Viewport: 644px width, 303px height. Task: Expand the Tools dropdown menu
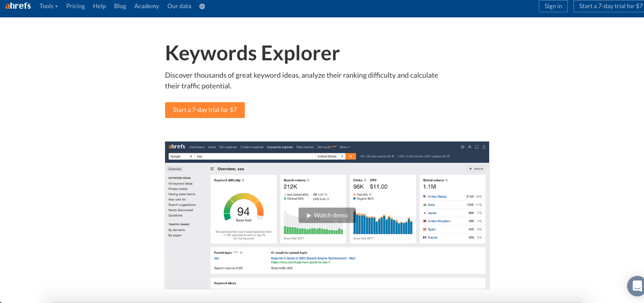click(x=49, y=6)
